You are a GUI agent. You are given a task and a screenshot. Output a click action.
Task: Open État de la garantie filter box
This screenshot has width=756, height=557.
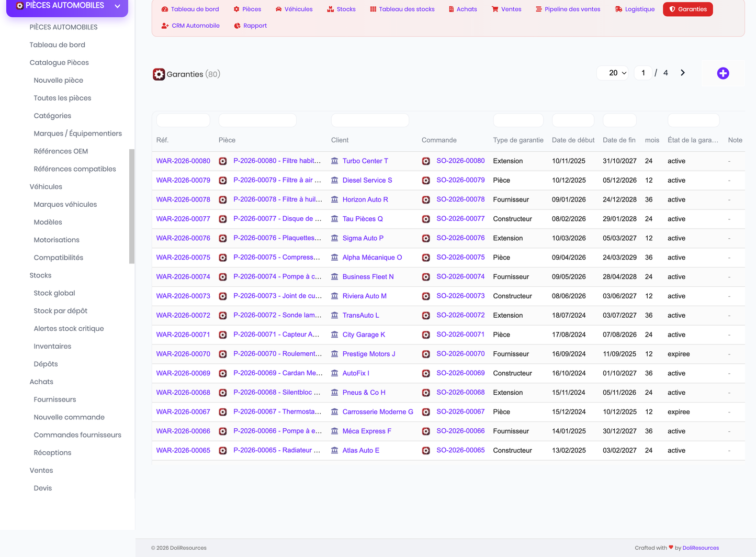pyautogui.click(x=693, y=120)
